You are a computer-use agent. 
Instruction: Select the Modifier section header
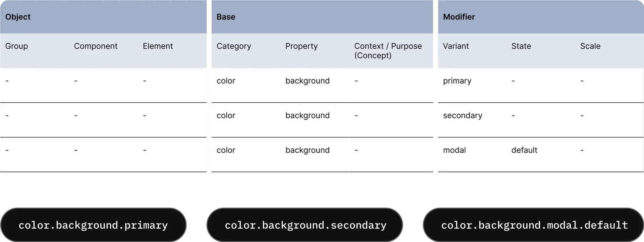(x=459, y=17)
